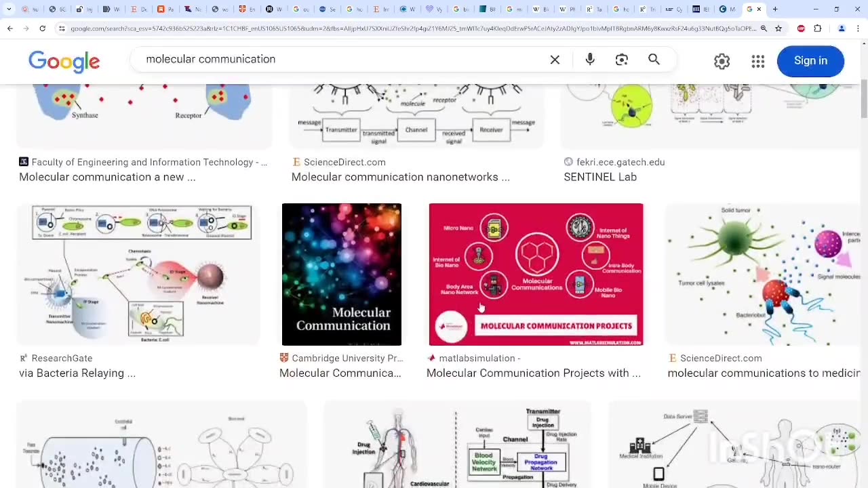Switch to the NIST Cy tab

point(673,9)
